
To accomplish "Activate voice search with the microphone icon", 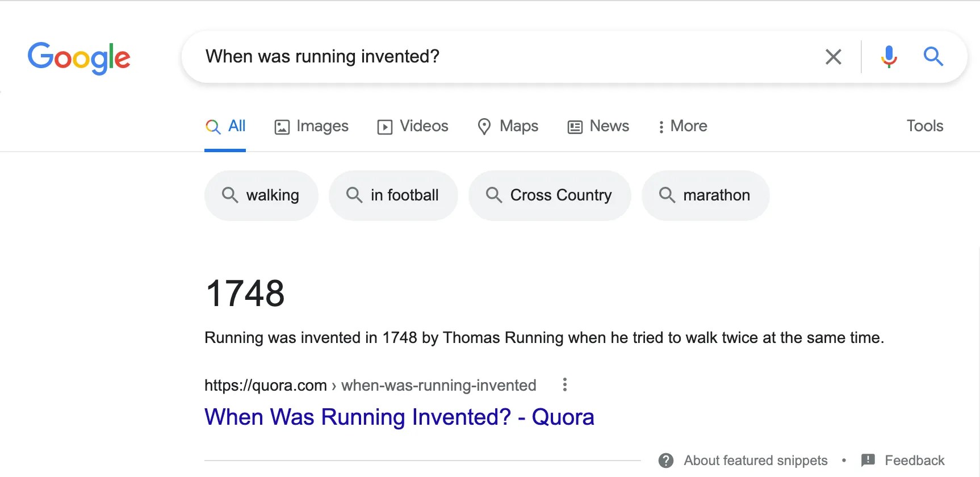I will click(889, 57).
